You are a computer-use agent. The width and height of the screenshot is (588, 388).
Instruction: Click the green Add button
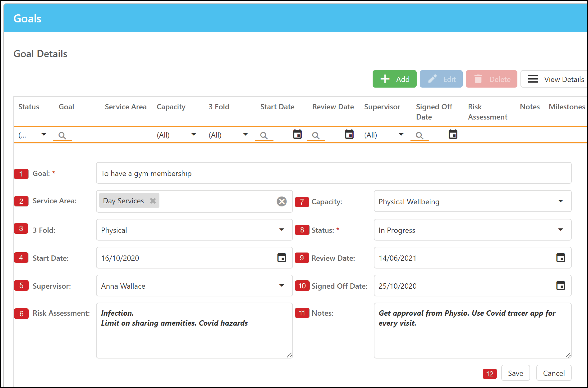pyautogui.click(x=394, y=79)
